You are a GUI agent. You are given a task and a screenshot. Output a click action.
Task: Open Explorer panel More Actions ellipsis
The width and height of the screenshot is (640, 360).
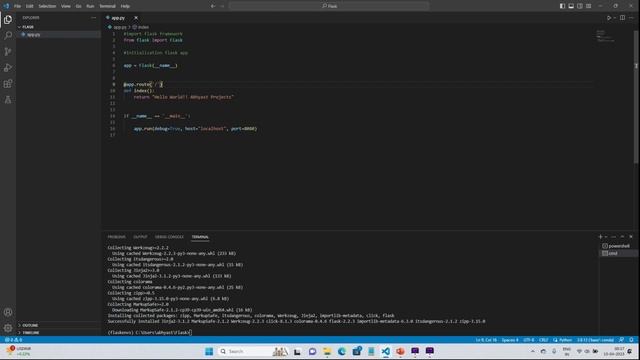93,18
